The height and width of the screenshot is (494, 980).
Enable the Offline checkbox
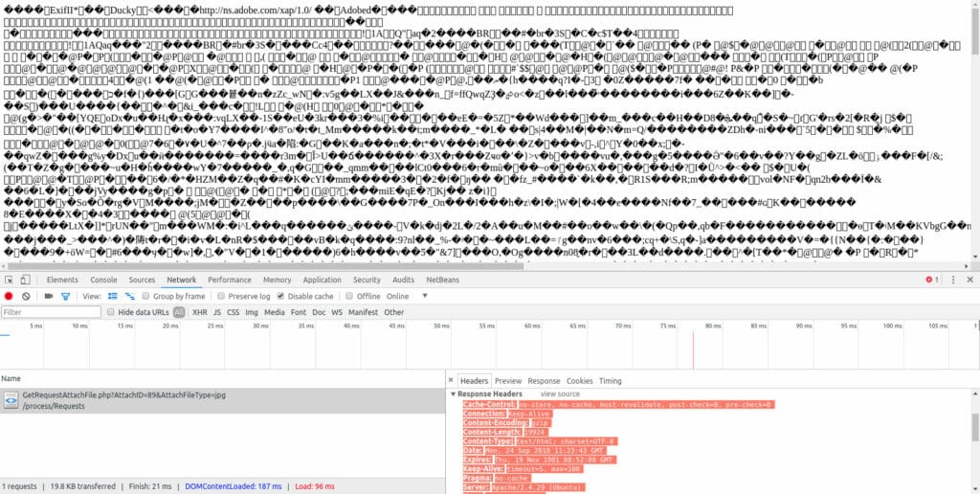pos(350,296)
